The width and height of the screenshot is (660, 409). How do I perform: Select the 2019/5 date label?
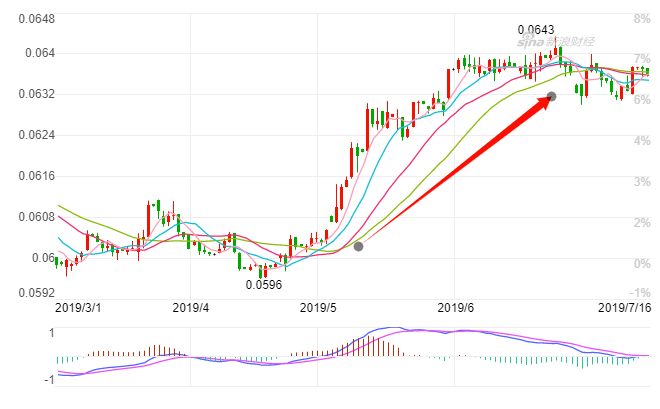318,308
